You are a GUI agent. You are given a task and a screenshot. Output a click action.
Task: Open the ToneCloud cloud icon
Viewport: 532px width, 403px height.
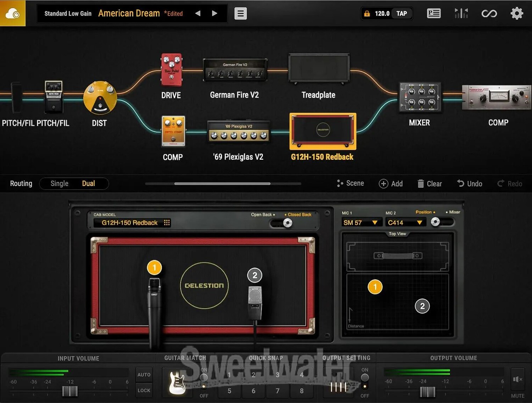point(12,13)
